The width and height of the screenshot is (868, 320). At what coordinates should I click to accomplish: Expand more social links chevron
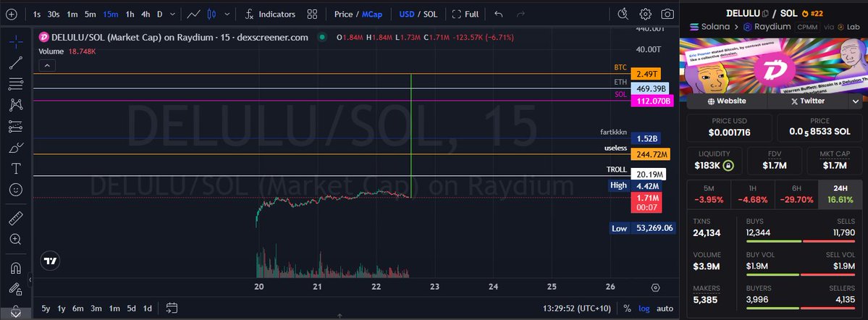(855, 101)
